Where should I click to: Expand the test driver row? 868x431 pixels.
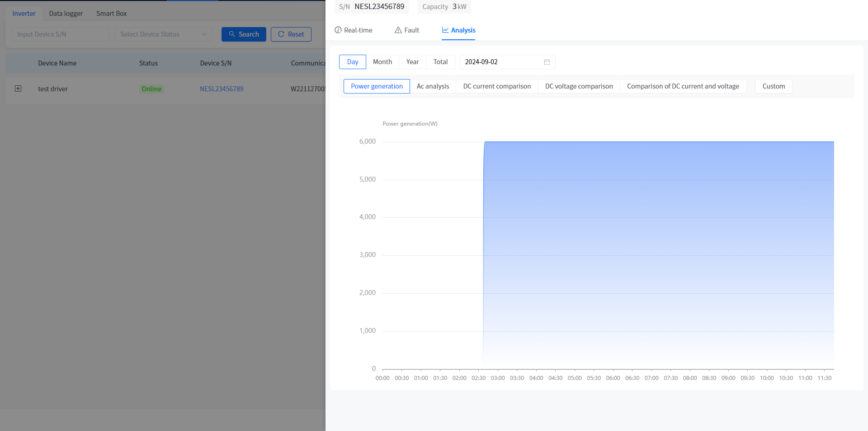(18, 89)
